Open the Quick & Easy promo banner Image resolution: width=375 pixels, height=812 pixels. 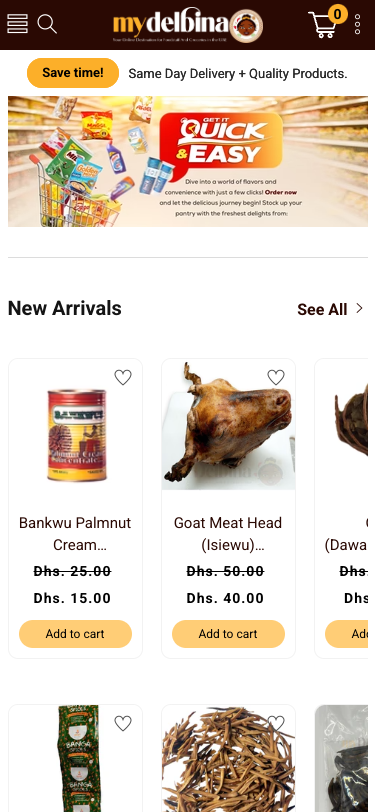click(x=188, y=162)
